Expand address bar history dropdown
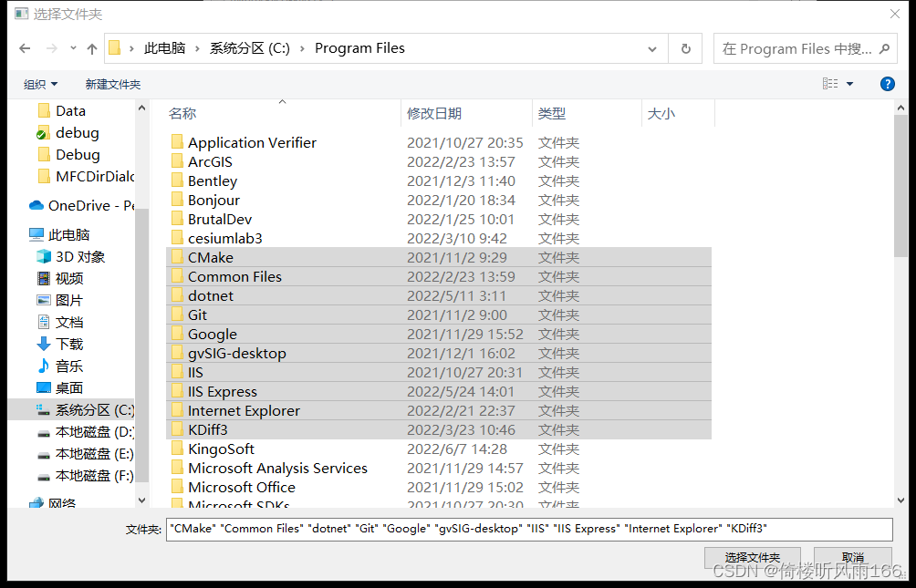The width and height of the screenshot is (916, 588). [x=652, y=49]
